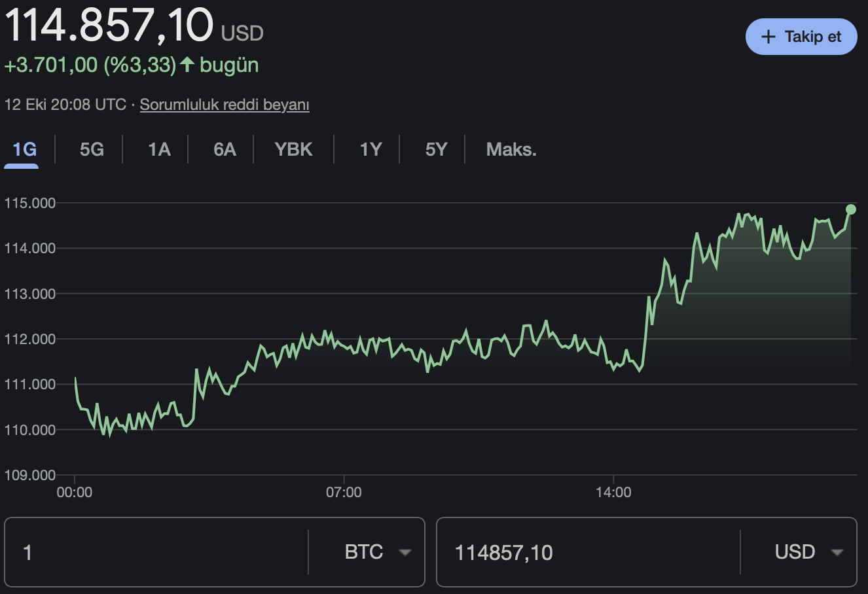Show the 1A chart range
The image size is (868, 594).
click(159, 150)
